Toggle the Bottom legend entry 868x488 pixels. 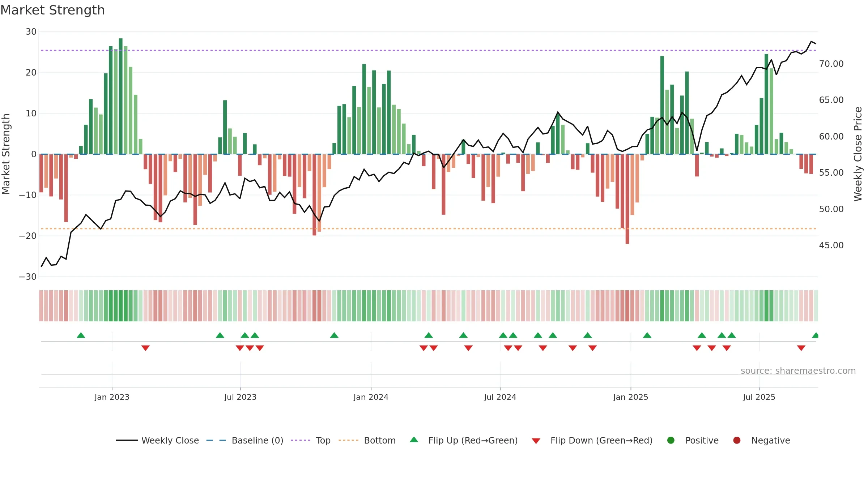point(367,440)
